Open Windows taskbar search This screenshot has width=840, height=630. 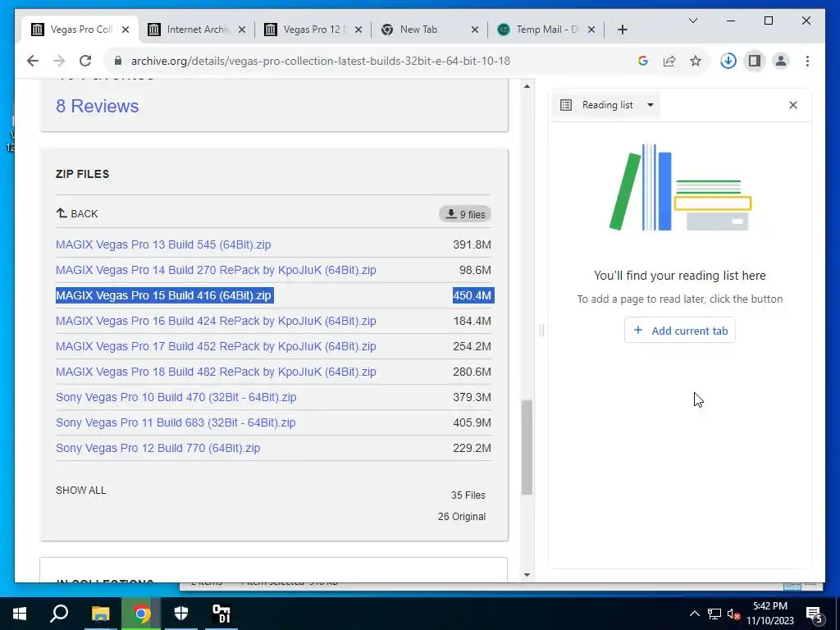[59, 614]
